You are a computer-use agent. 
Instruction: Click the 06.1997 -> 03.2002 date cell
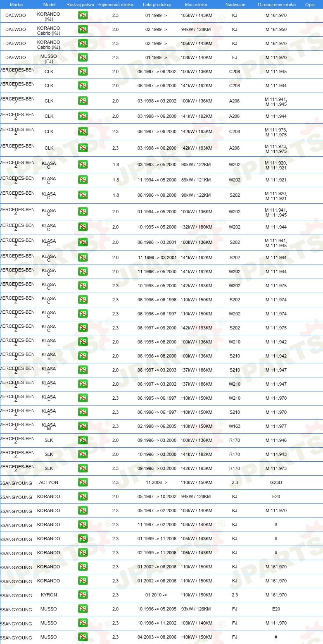[x=157, y=384]
